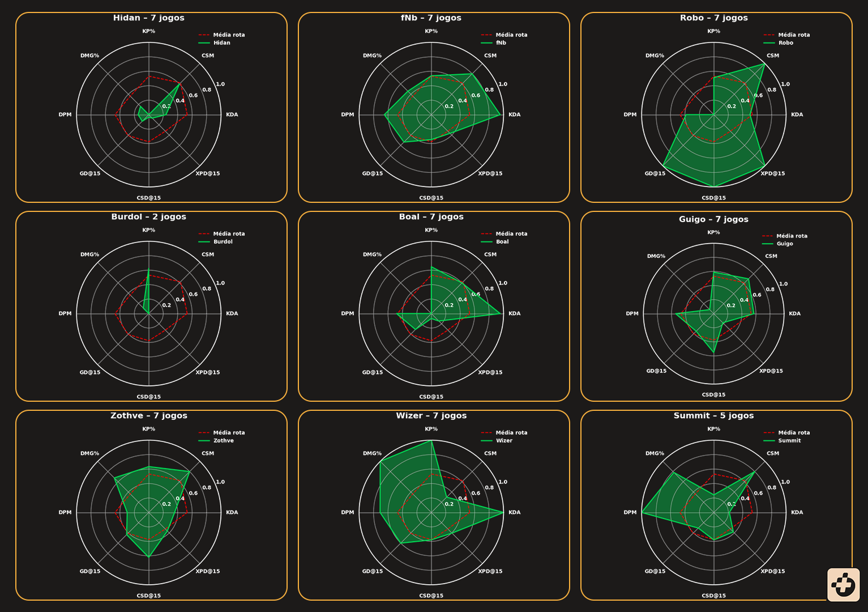This screenshot has width=868, height=612.
Task: Click the KDA axis label in Wizer chart
Action: click(x=514, y=513)
